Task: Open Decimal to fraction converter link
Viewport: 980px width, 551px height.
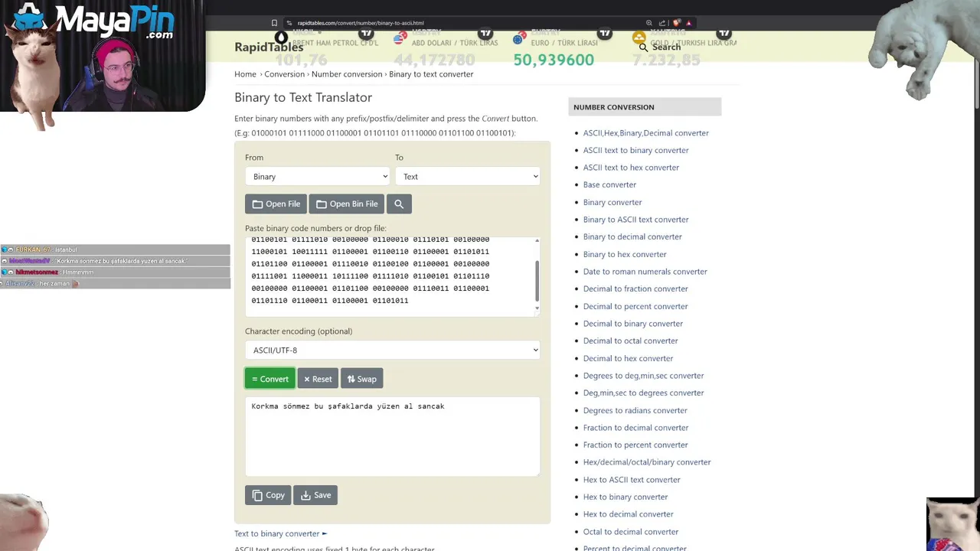Action: pos(635,289)
